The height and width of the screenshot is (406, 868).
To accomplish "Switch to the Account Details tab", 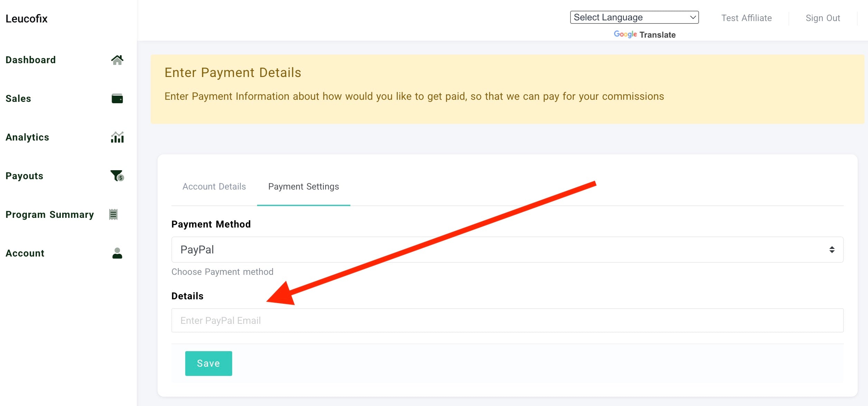I will [x=214, y=186].
